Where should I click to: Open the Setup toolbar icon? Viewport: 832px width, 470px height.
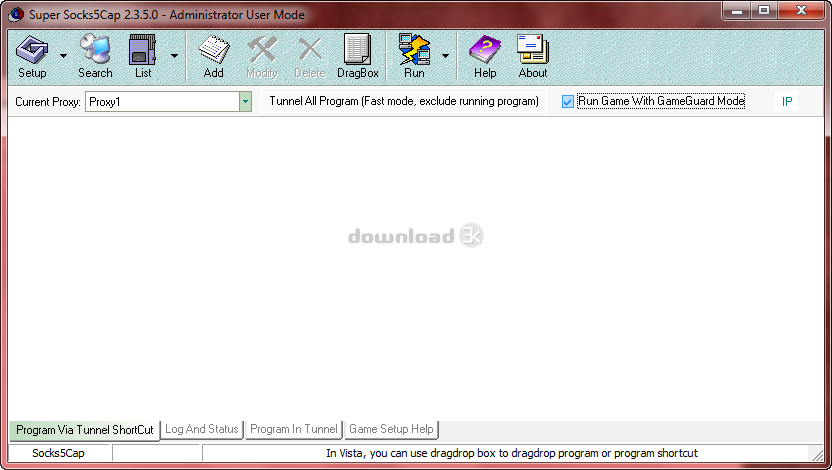[32, 56]
